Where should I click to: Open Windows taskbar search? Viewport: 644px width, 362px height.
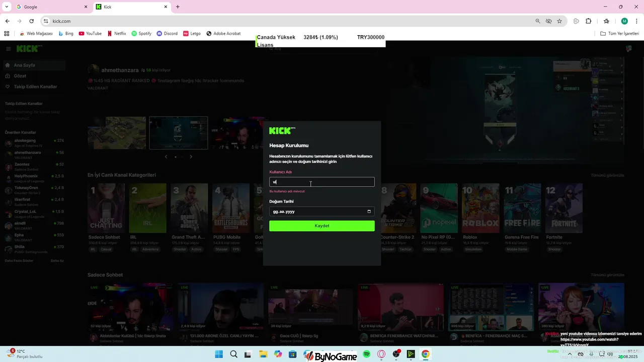[x=234, y=354]
